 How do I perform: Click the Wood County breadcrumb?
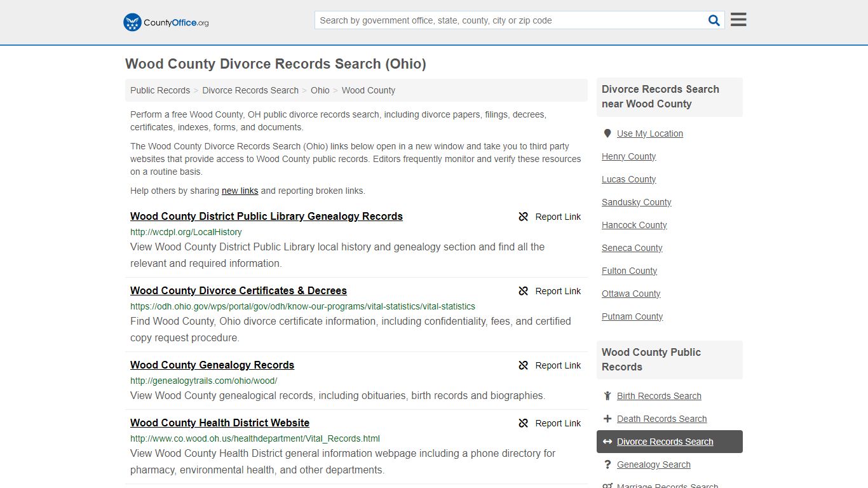point(369,90)
